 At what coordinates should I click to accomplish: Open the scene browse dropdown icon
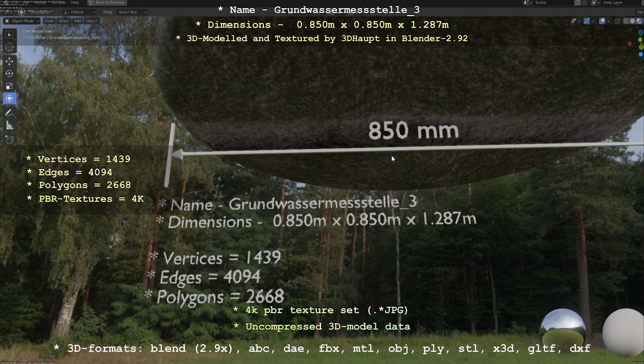(528, 2)
